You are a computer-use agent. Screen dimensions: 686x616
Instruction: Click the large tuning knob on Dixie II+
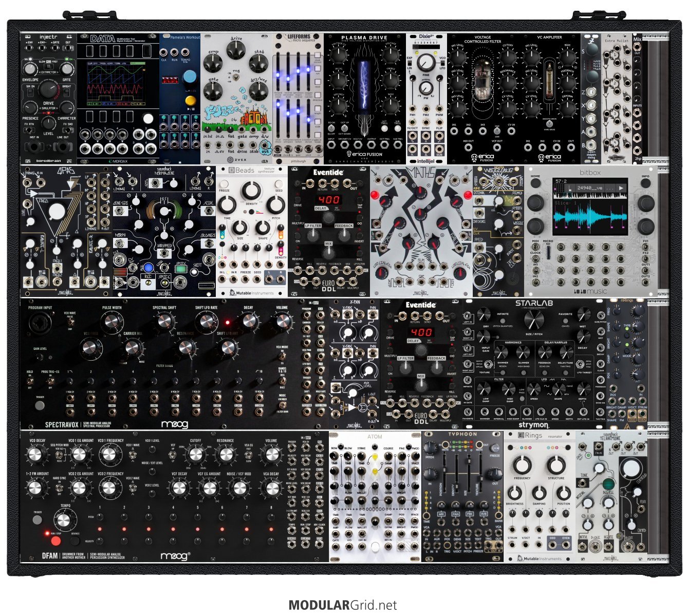[x=425, y=63]
